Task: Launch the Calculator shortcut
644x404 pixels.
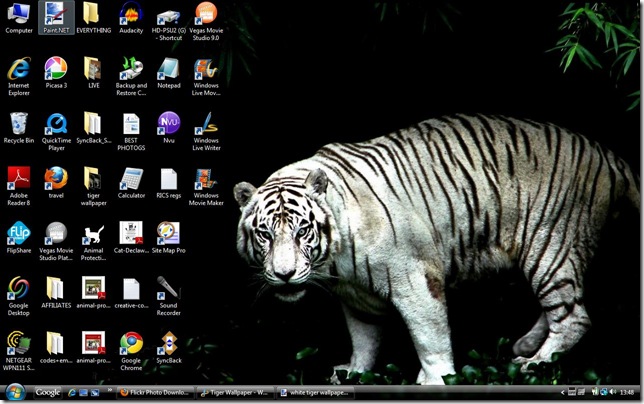Action: click(x=131, y=183)
